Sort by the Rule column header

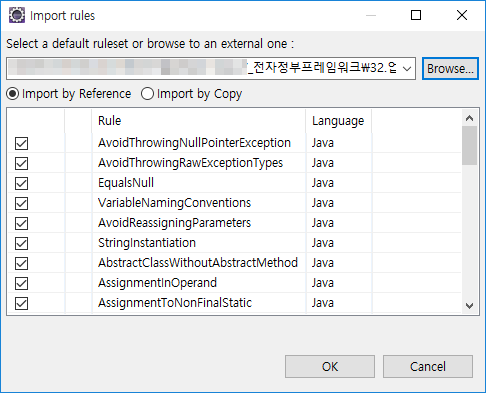click(x=199, y=121)
